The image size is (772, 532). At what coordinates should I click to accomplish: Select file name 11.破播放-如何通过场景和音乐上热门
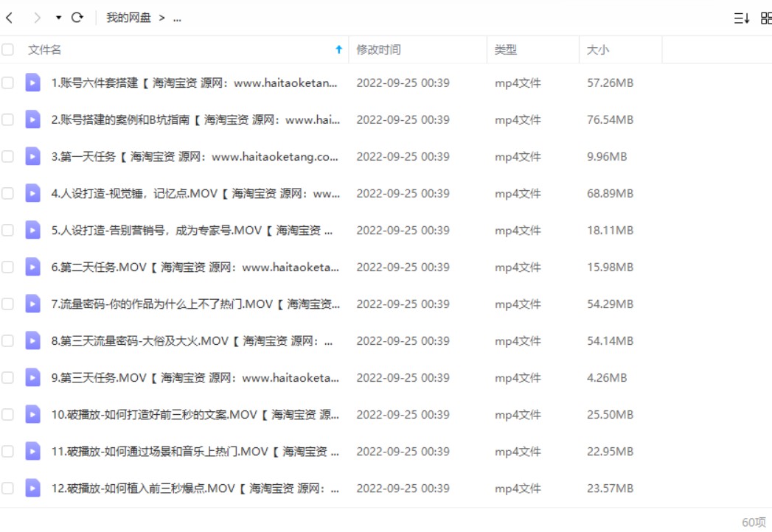pos(195,452)
